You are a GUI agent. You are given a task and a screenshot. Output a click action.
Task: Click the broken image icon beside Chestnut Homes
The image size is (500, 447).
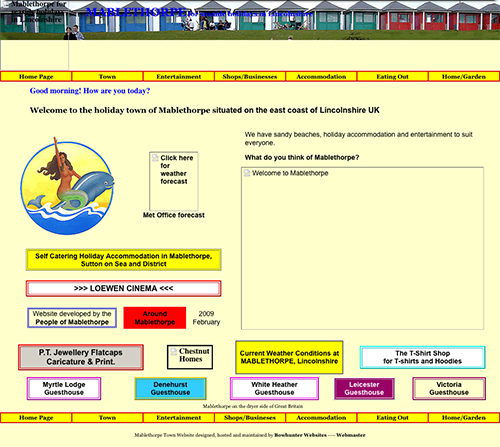tap(173, 351)
